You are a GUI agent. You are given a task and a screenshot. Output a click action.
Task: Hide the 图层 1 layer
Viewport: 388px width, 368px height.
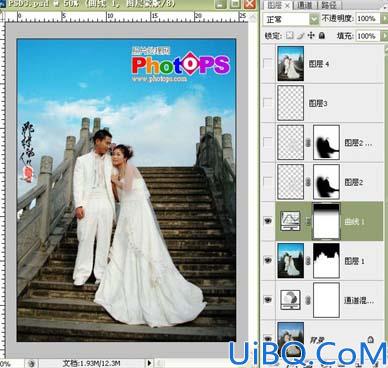coord(268,260)
